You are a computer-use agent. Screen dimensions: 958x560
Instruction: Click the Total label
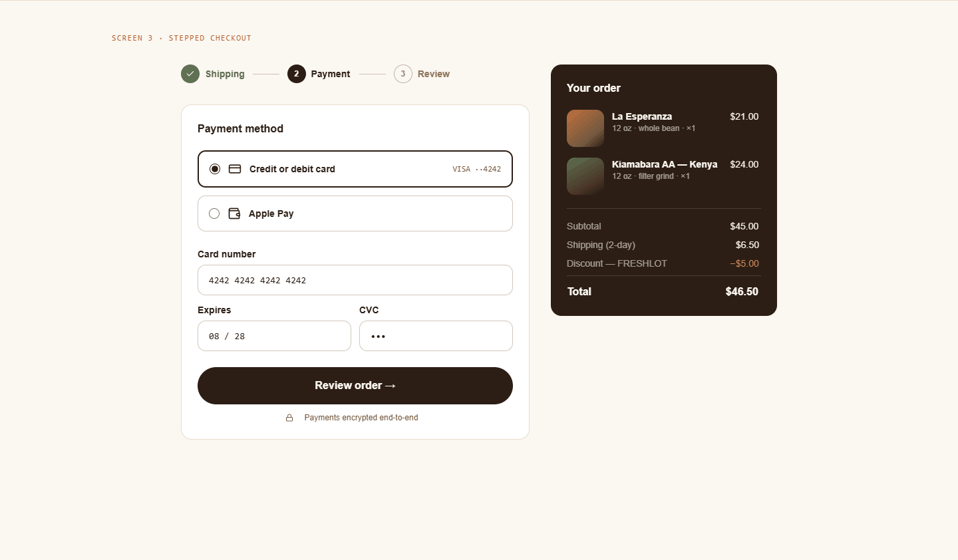(x=579, y=291)
